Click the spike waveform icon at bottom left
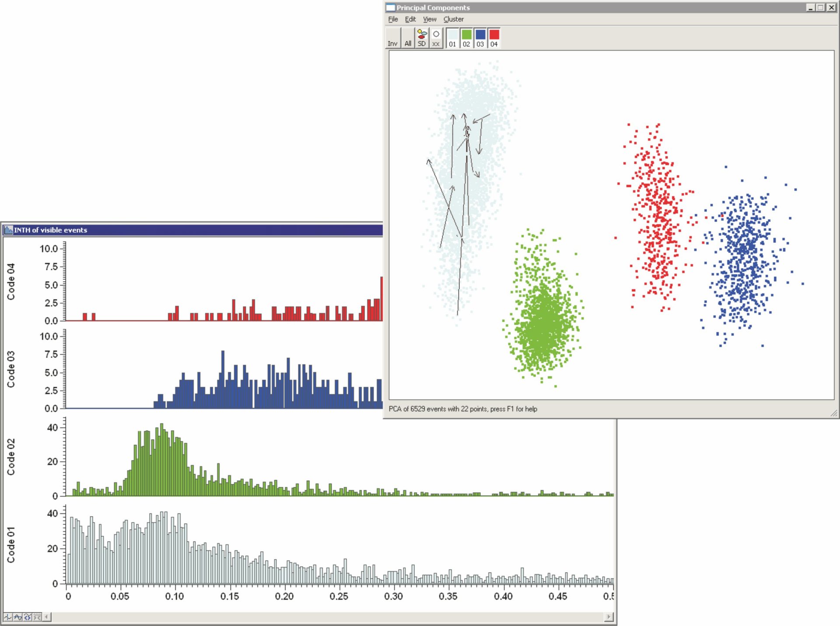 tap(8, 616)
